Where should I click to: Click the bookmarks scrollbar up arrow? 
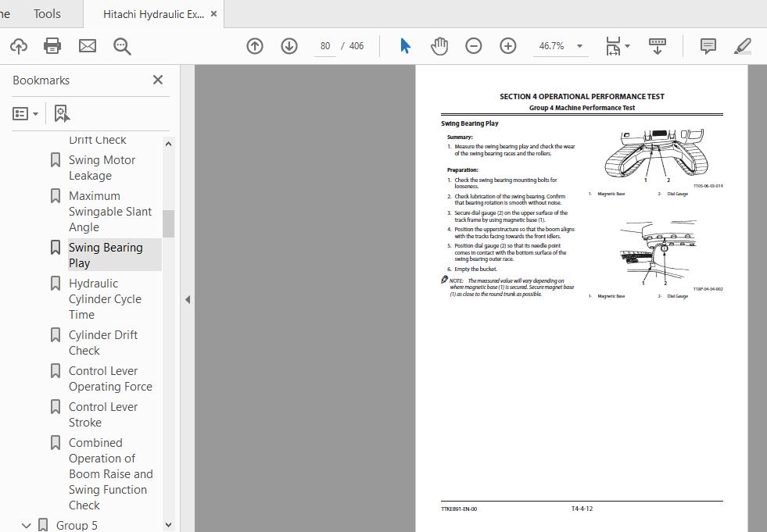(x=168, y=144)
